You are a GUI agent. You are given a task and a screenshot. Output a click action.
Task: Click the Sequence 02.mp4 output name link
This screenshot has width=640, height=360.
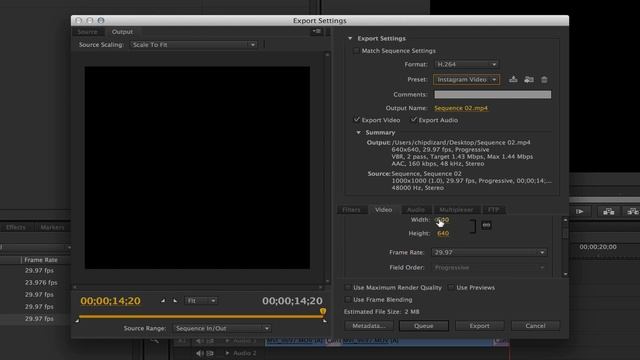[461, 108]
